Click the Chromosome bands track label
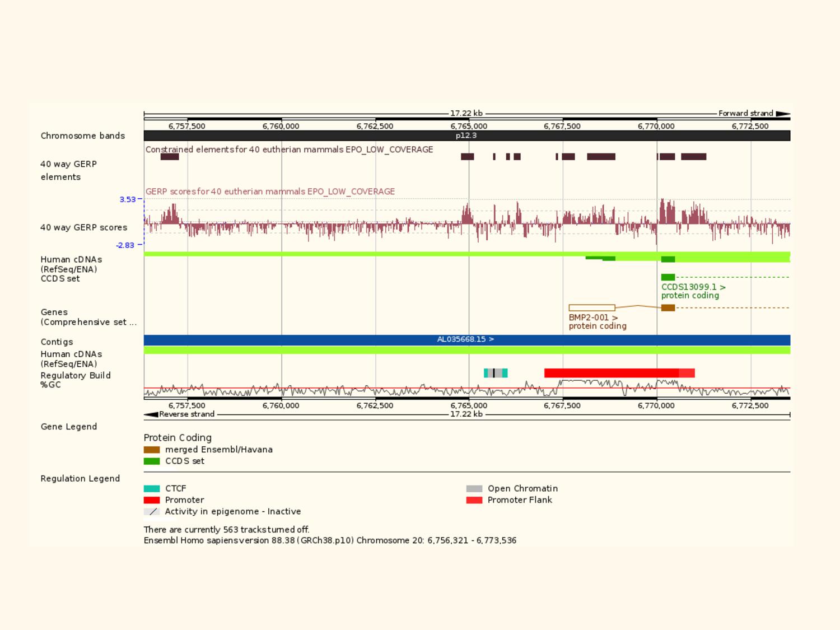This screenshot has height=630, width=840. pos(83,136)
